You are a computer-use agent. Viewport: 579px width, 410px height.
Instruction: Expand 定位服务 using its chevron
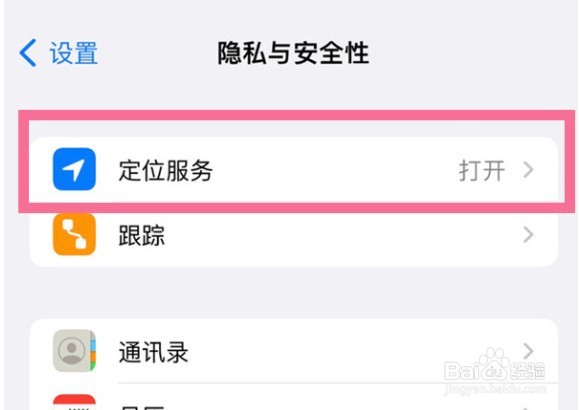(x=528, y=170)
